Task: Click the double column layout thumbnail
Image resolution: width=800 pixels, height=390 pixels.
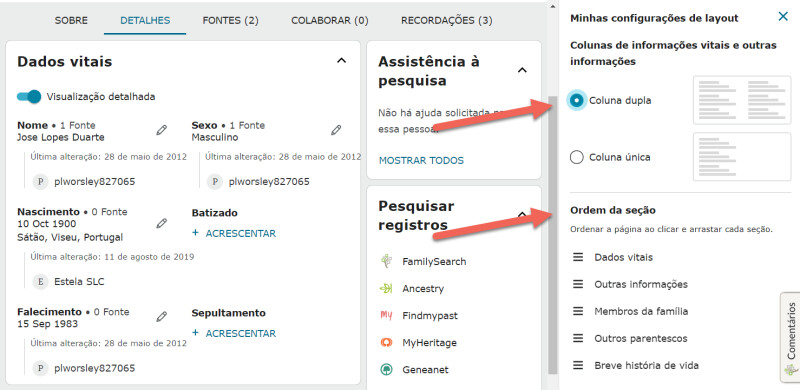Action: pyautogui.click(x=742, y=100)
